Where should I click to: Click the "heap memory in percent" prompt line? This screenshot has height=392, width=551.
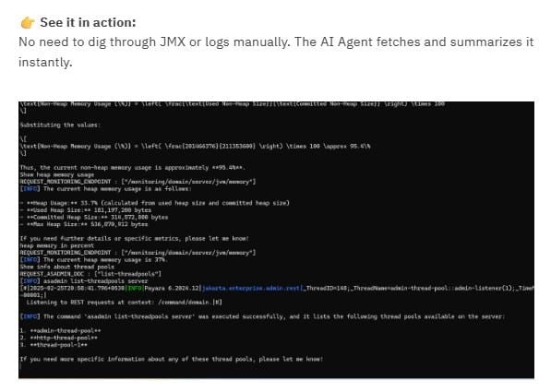(57, 245)
